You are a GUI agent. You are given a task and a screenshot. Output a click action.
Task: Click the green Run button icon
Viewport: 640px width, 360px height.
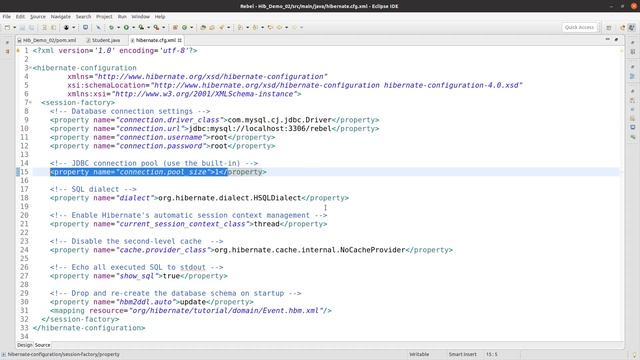126,27
